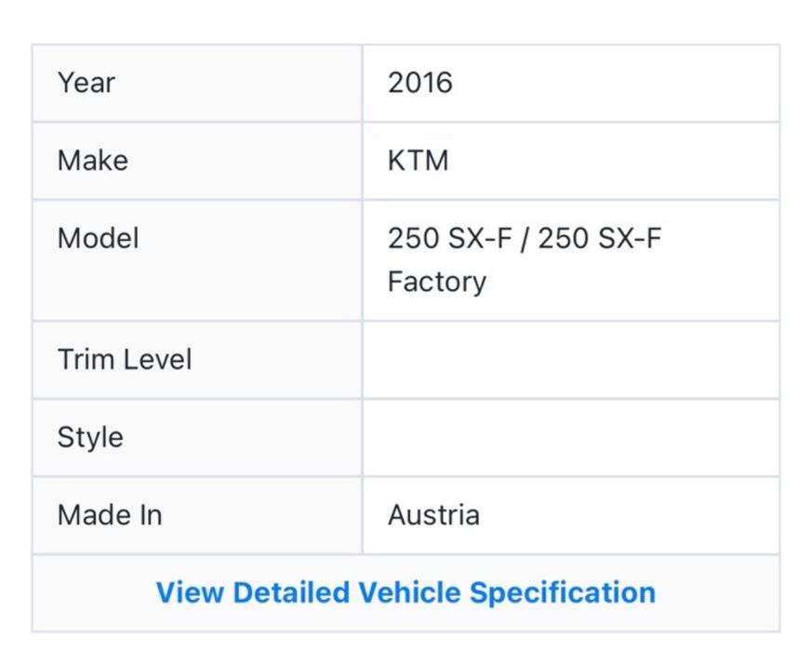Click the Model label cell
The width and height of the screenshot is (812, 651).
point(98,238)
